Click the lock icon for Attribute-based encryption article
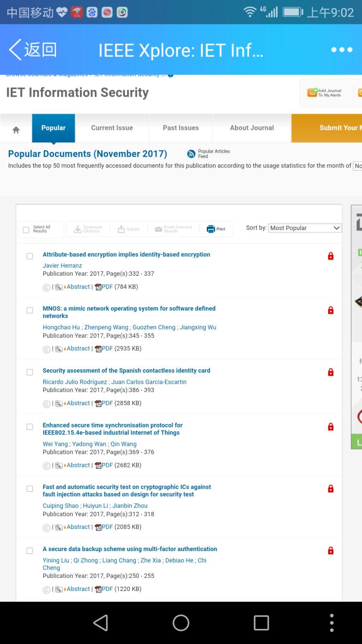The image size is (362, 644). [331, 256]
